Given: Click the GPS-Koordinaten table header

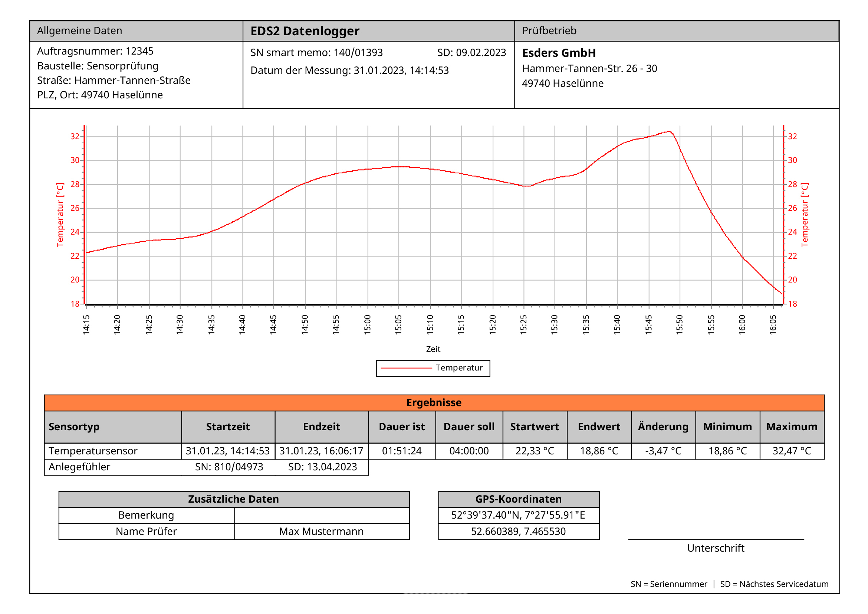Looking at the screenshot, I should pos(518,499).
